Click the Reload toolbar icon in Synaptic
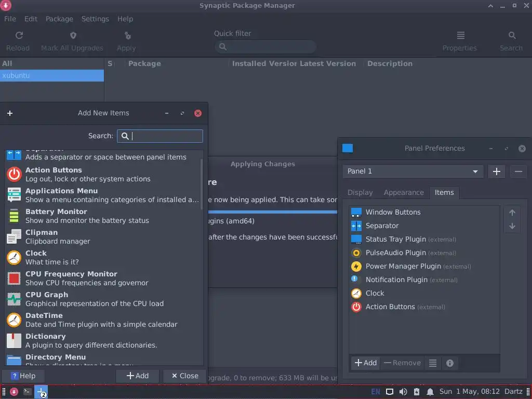This screenshot has height=399, width=532. tap(19, 35)
